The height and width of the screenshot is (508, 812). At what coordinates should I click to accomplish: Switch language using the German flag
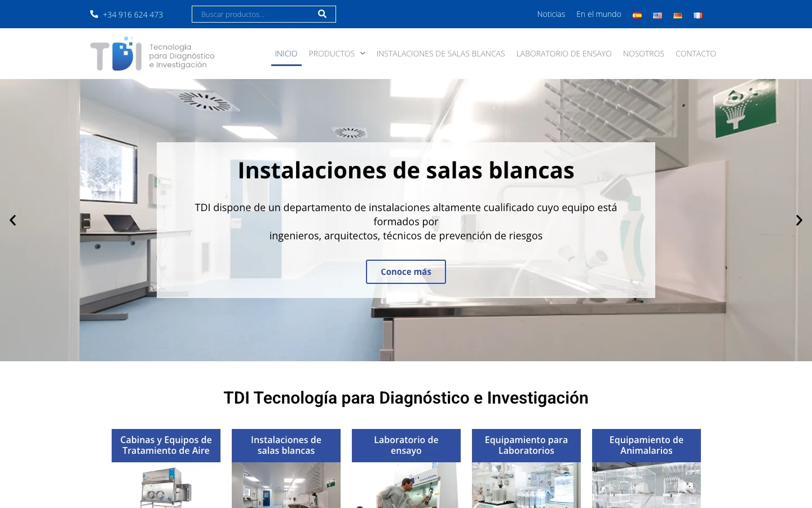(x=678, y=15)
